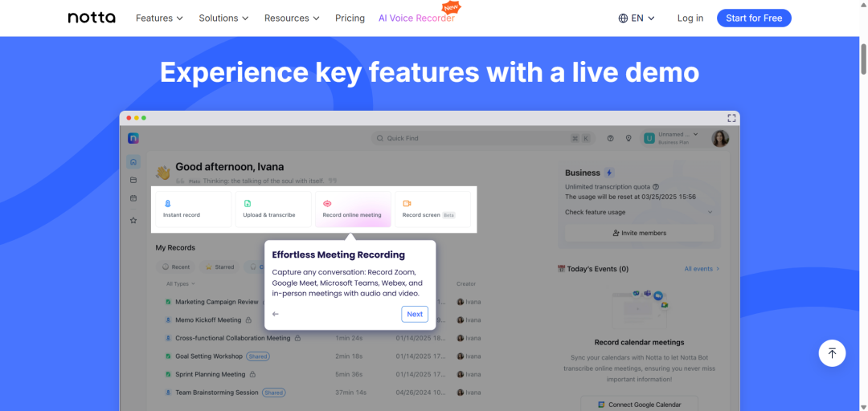Click the Instant record card

(x=193, y=209)
